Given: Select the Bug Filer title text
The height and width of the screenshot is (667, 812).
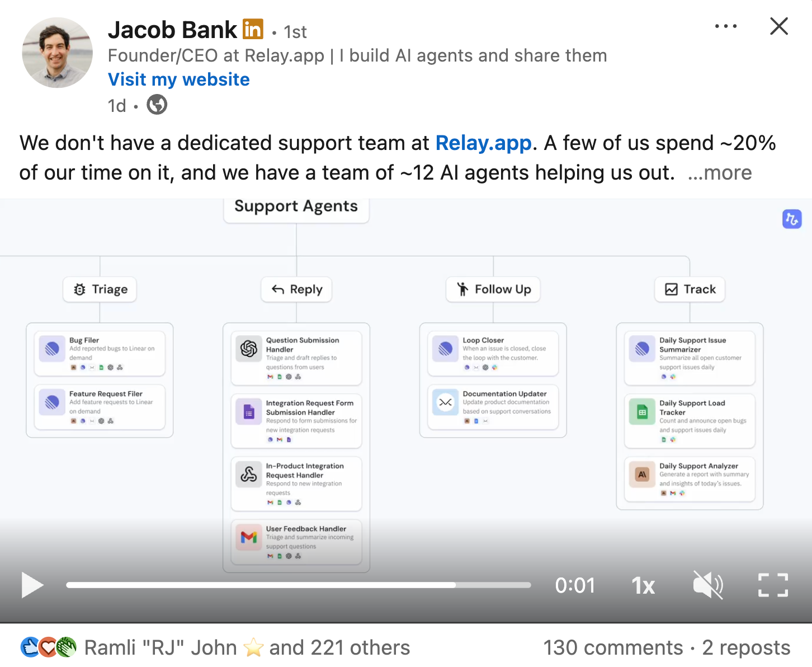Looking at the screenshot, I should tap(84, 340).
